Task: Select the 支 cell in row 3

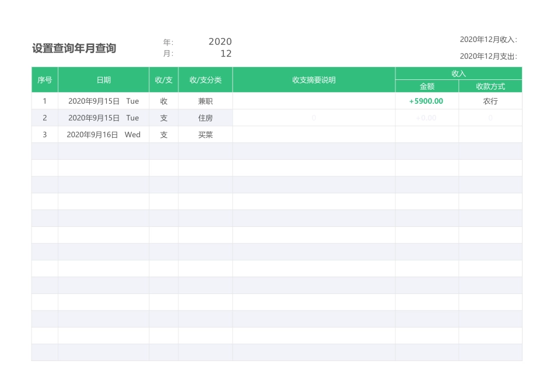Action: click(x=164, y=135)
